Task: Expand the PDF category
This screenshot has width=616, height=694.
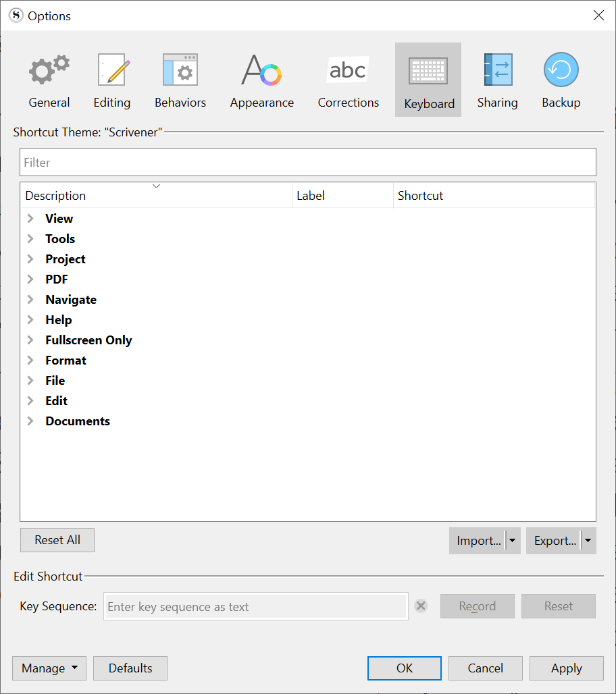Action: [x=30, y=279]
